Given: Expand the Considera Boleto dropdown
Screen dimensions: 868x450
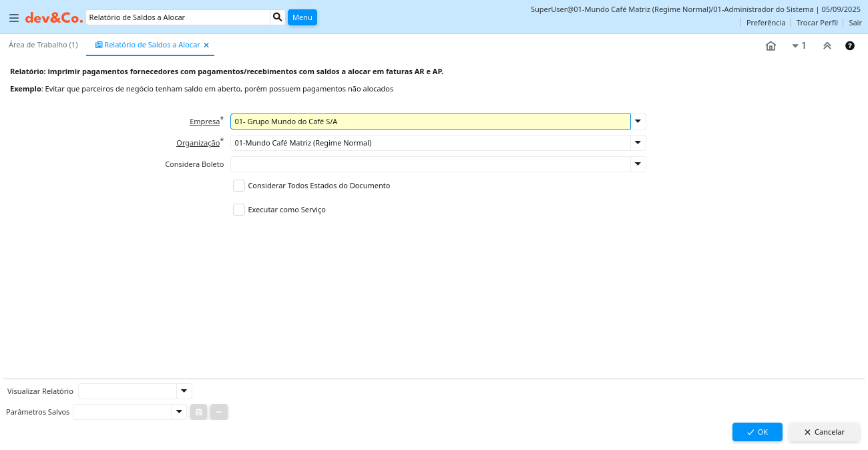Looking at the screenshot, I should (638, 164).
